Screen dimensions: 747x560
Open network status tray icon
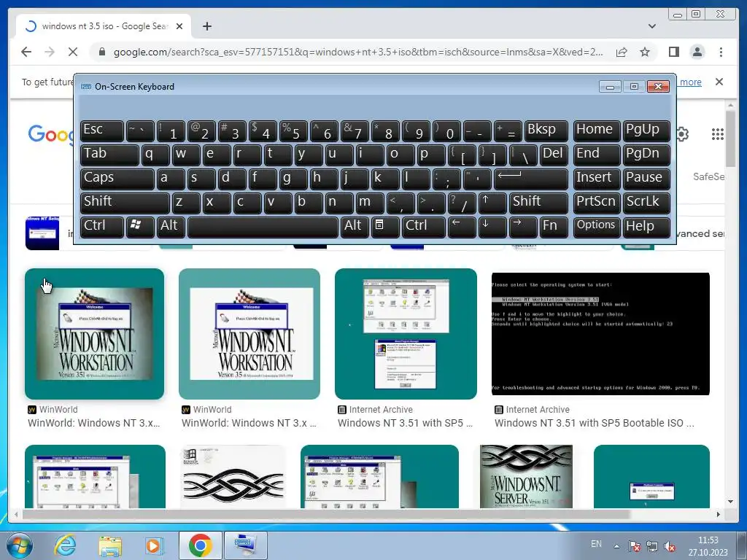click(651, 547)
